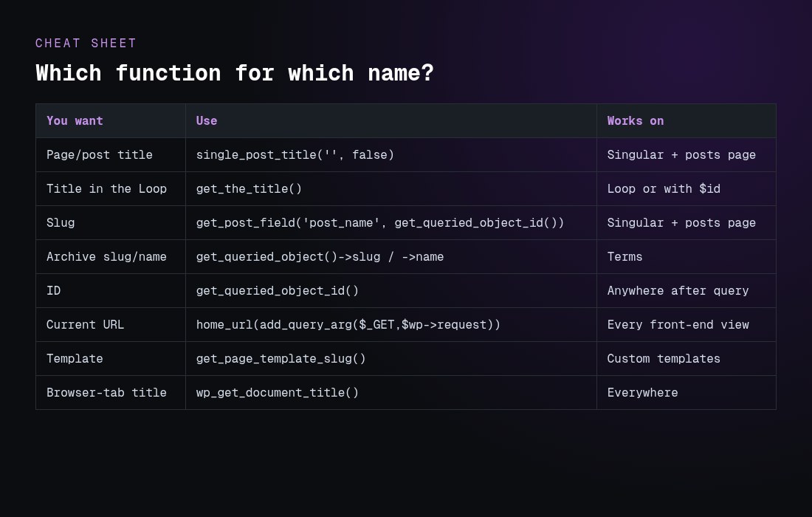Click the home_url(add_query_arg(...)) code cell
Viewport: 812px width, 517px height.
tap(391, 325)
